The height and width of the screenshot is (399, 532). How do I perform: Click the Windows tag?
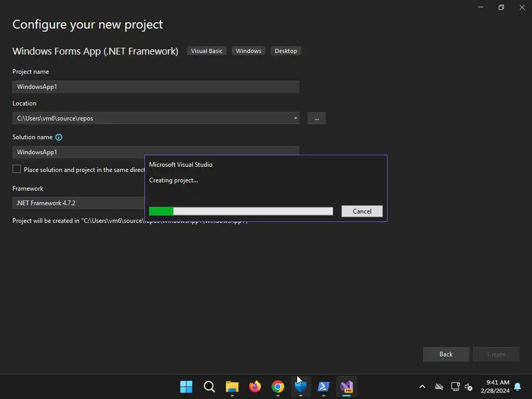click(x=248, y=51)
